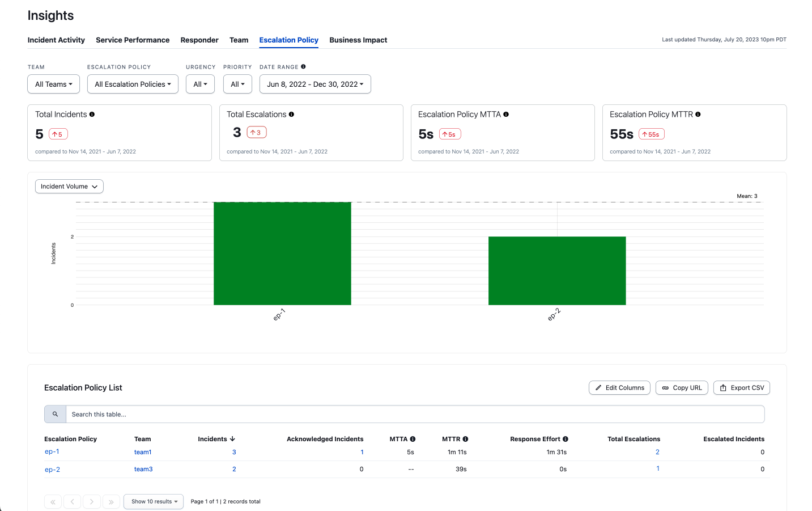
Task: Click the green ep-2 bar in chart
Action: pos(557,271)
